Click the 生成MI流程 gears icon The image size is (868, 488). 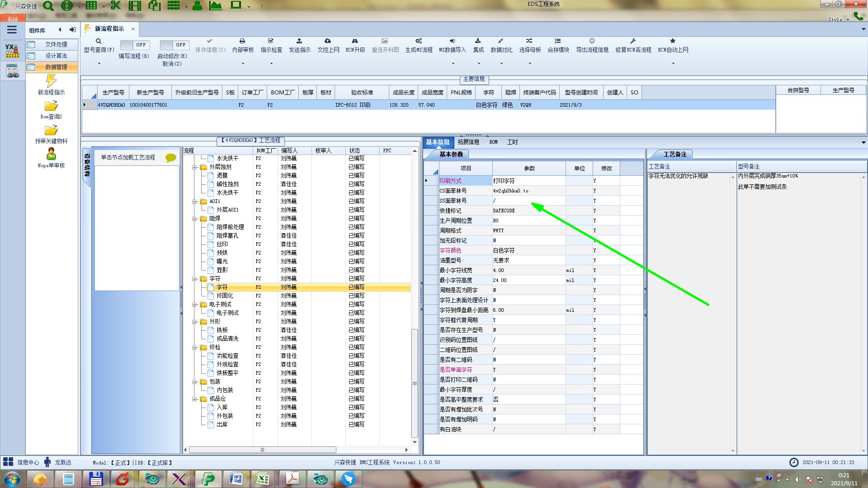[x=419, y=41]
